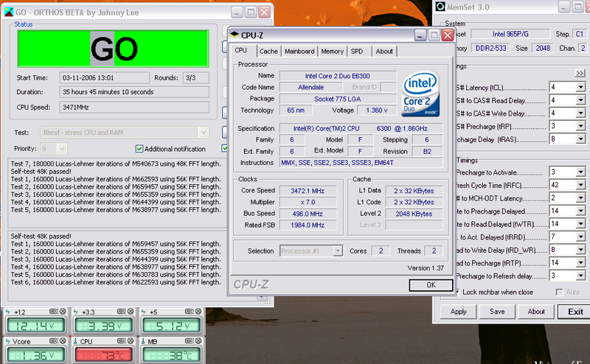Close the +12 voltage gadget with its X icon
Screen dimensions: 590x364
tap(63, 312)
